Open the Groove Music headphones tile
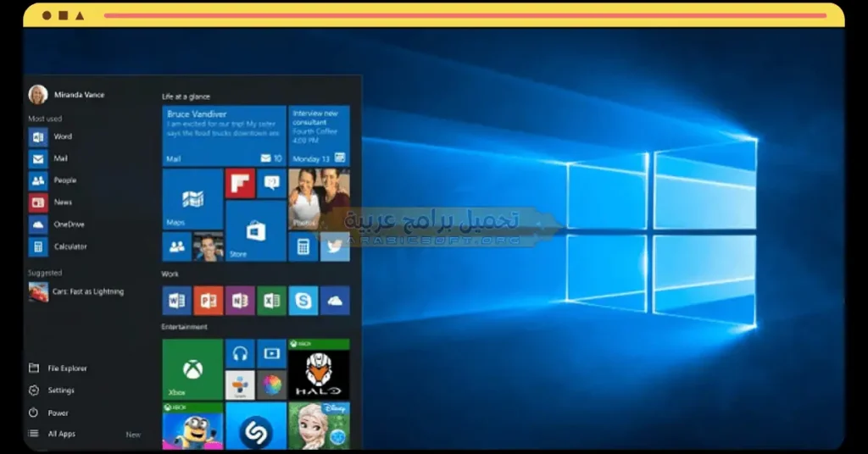 pyautogui.click(x=240, y=354)
